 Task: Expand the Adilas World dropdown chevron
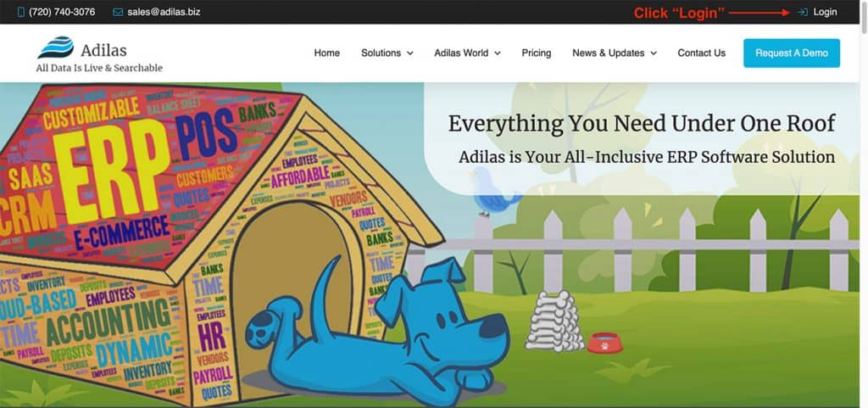(497, 53)
